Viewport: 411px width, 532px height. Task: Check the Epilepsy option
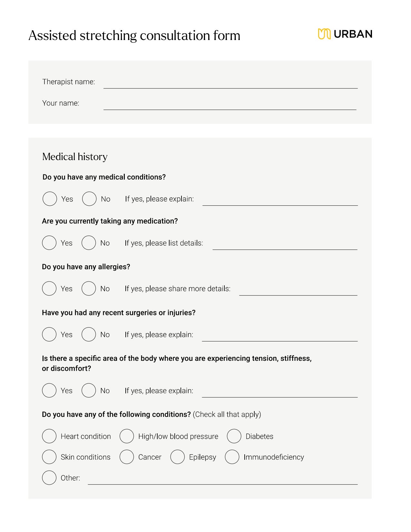[177, 457]
